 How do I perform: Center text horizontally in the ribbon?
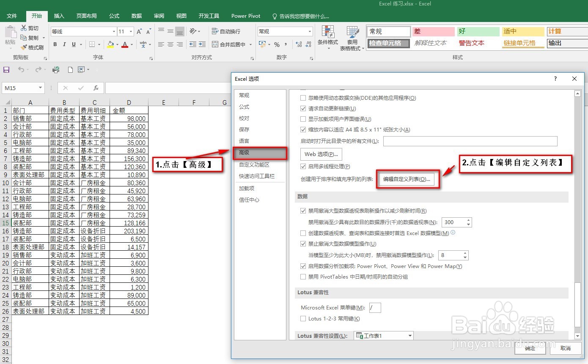pos(170,44)
